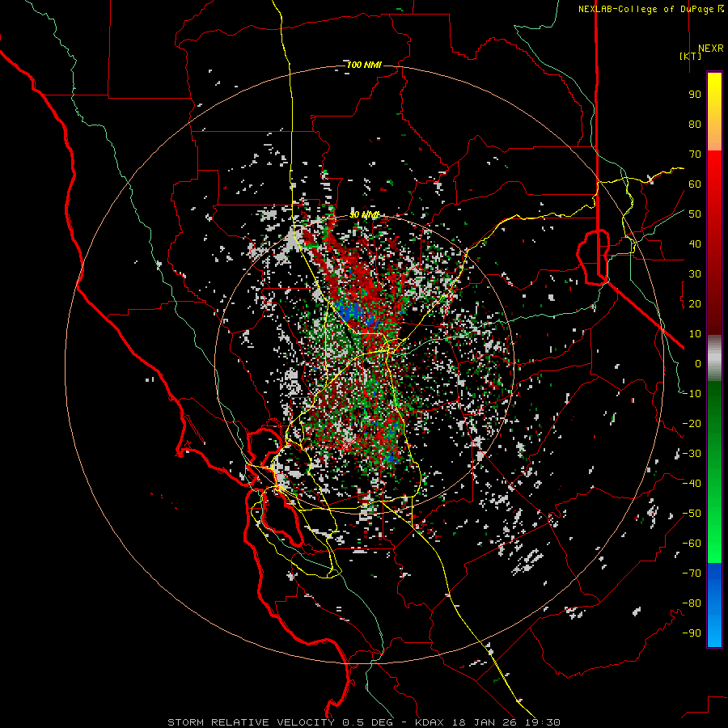Click the -60 value on velocity scale

[x=692, y=544]
